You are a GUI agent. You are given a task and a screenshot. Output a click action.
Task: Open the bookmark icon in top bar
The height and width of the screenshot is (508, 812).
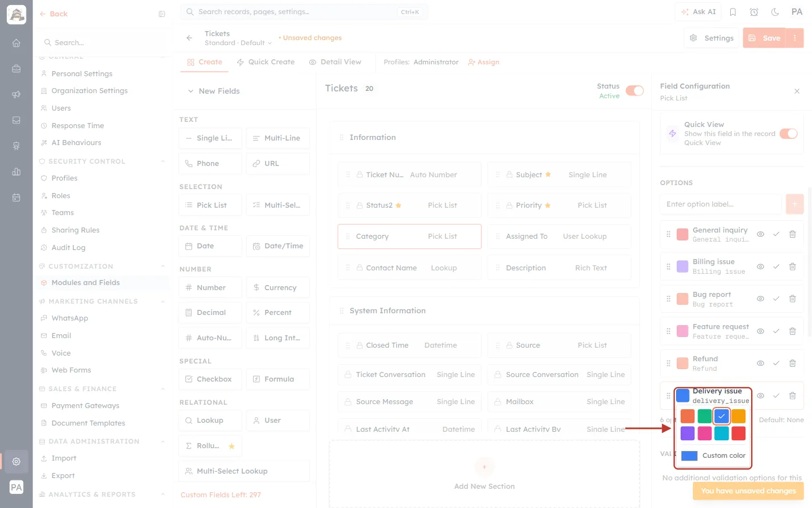[x=733, y=12]
